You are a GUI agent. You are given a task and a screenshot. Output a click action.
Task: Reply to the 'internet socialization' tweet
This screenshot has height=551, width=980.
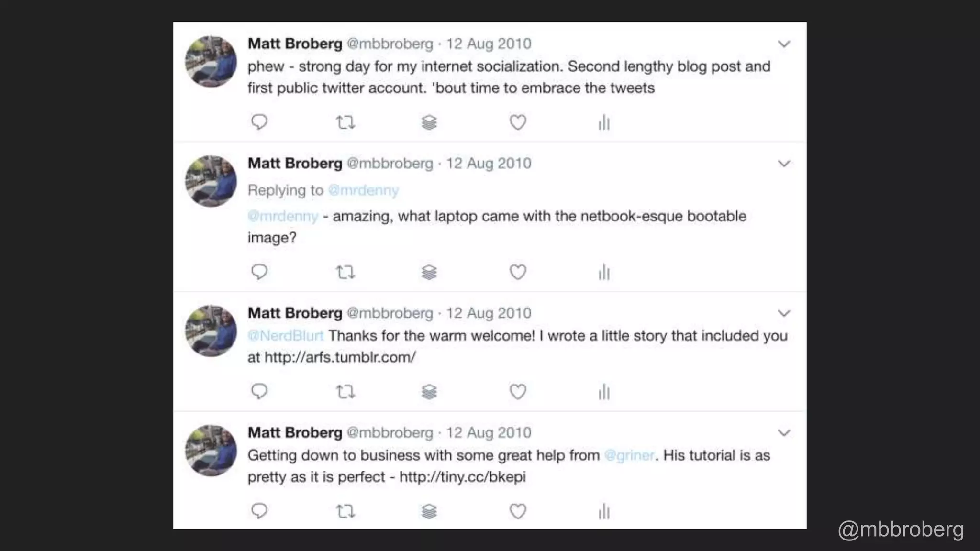[x=259, y=122]
